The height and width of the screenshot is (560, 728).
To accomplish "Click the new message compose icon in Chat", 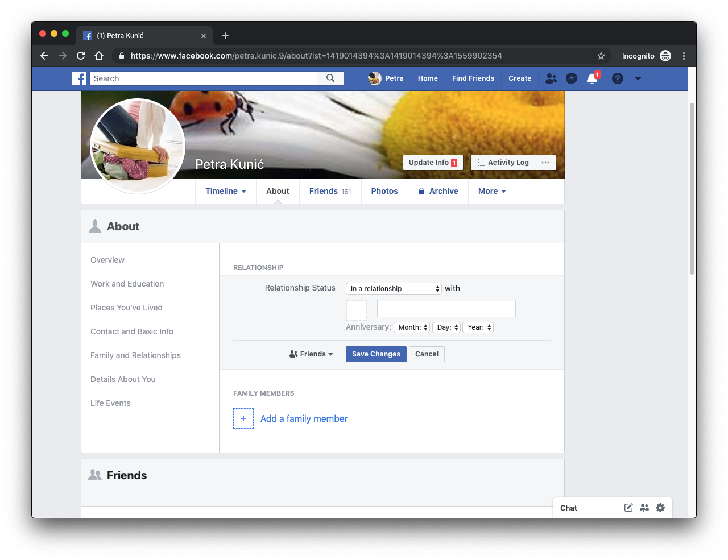I will pos(628,508).
